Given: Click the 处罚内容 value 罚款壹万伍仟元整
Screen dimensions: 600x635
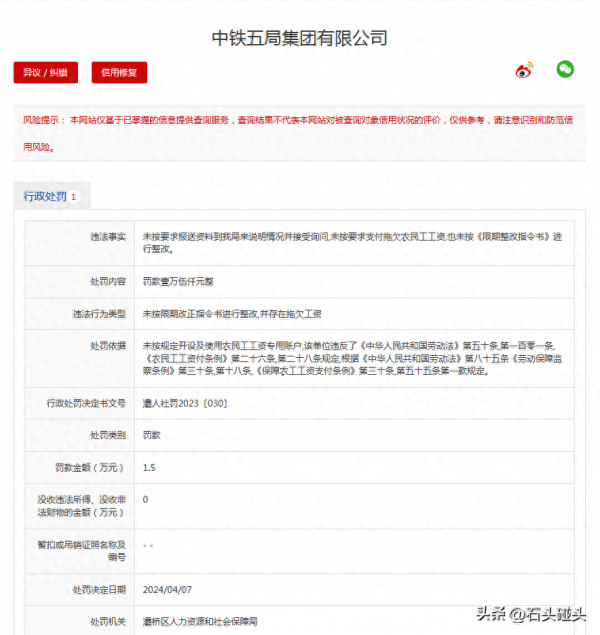Looking at the screenshot, I should point(178,281).
